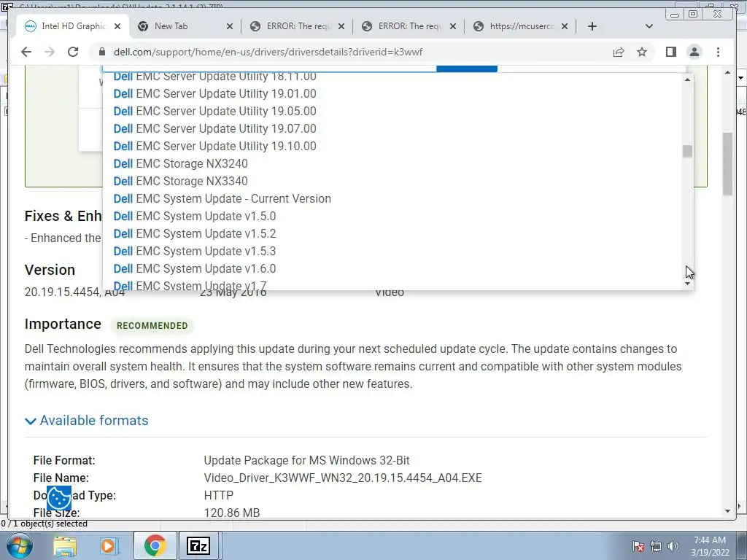The image size is (747, 560).
Task: Open a new tab with plus button
Action: coord(592,26)
